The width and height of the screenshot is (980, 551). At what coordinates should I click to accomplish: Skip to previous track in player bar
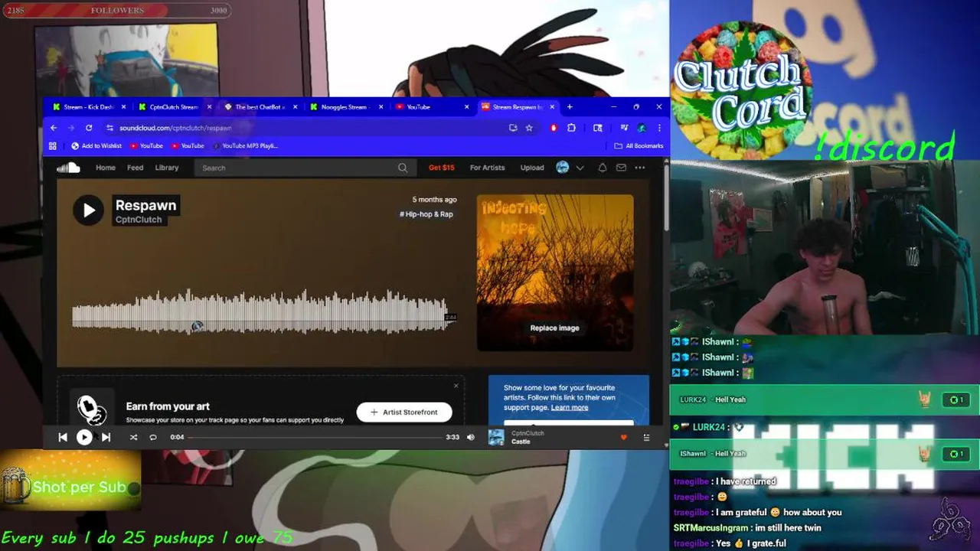pyautogui.click(x=63, y=437)
